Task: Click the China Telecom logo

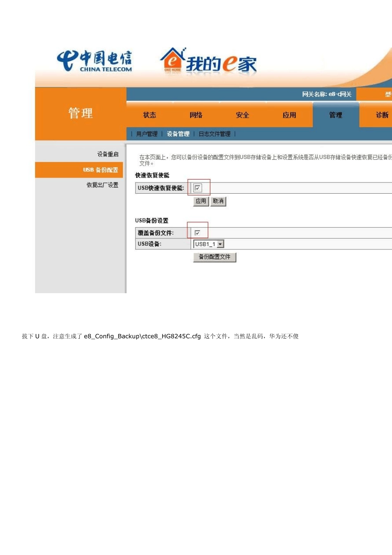Action: (x=94, y=61)
